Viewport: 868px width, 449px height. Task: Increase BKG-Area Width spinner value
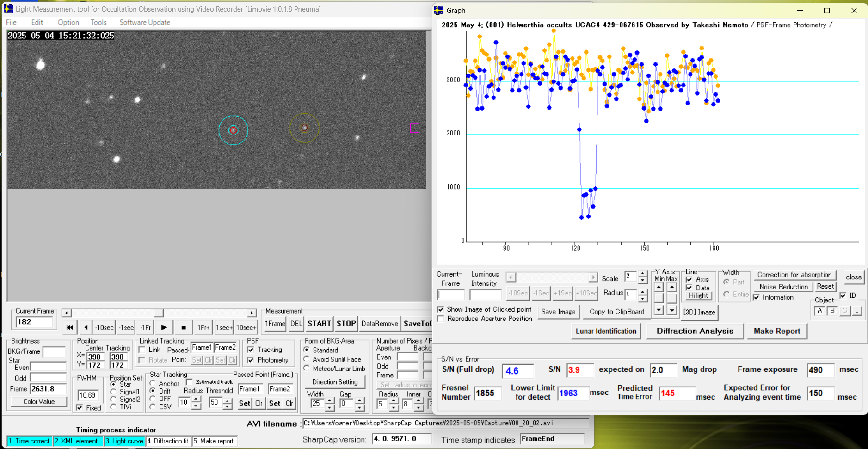point(329,400)
